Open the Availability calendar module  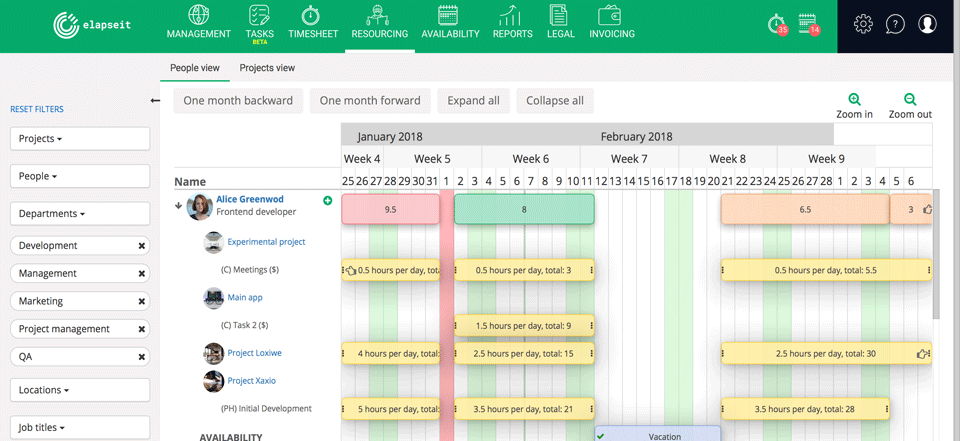click(450, 22)
